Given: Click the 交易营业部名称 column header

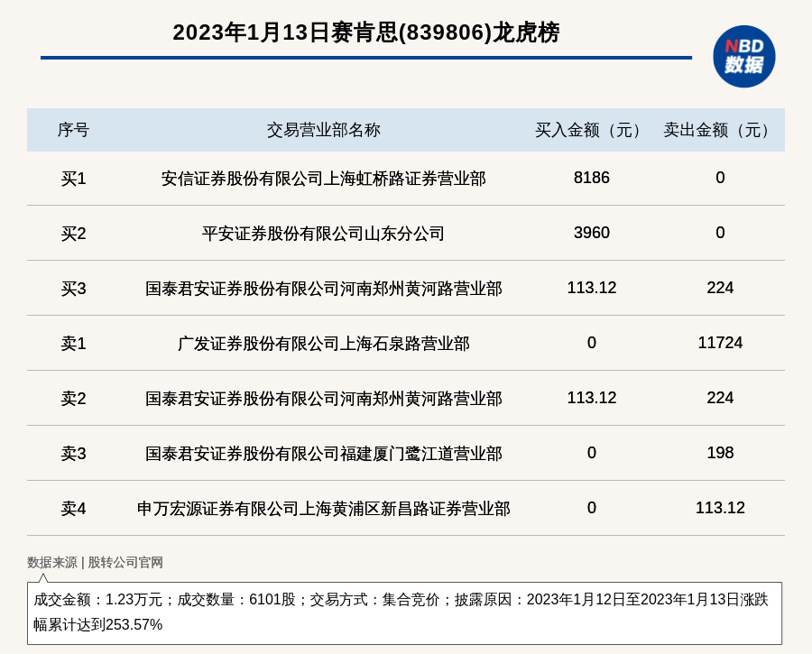Looking at the screenshot, I should click(324, 130).
